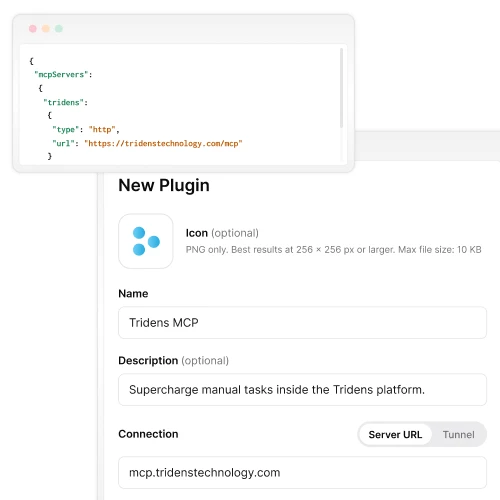Click the "type" key in the JSON
This screenshot has height=500, width=500.
click(66, 129)
